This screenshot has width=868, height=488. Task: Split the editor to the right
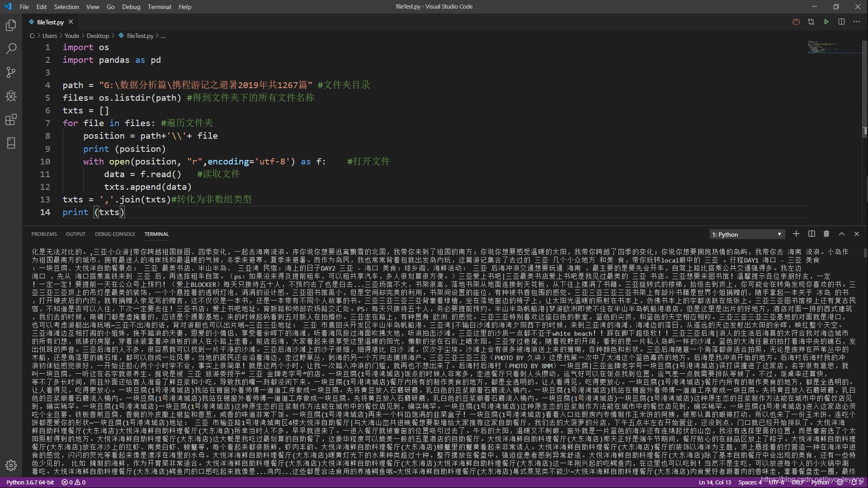841,22
